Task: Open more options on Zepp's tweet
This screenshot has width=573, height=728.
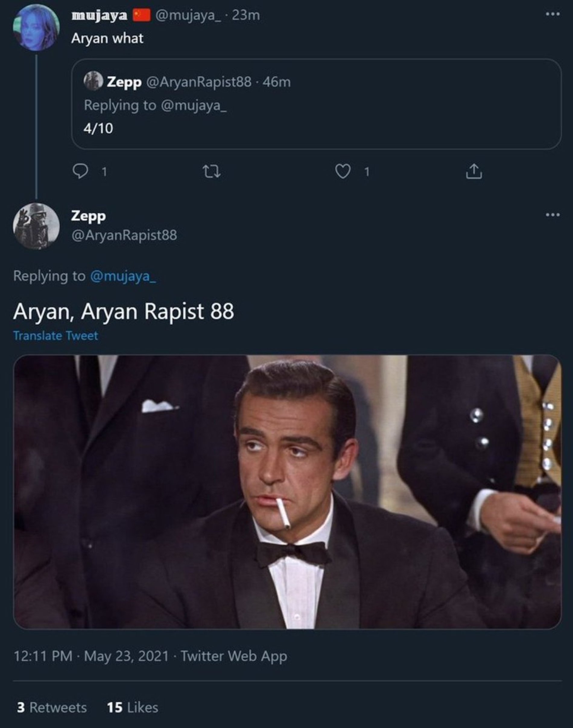Action: 552,215
